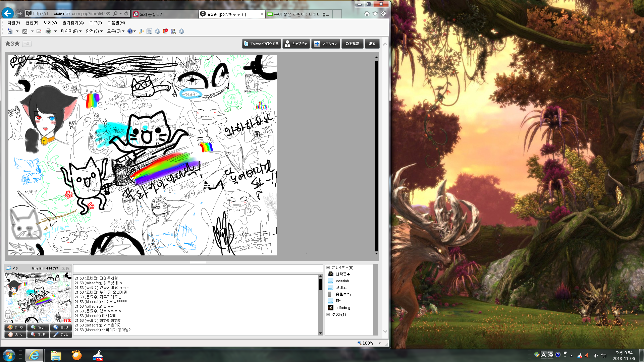Click the キャプチャ capture button
The width and height of the screenshot is (644, 362).
pos(296,44)
